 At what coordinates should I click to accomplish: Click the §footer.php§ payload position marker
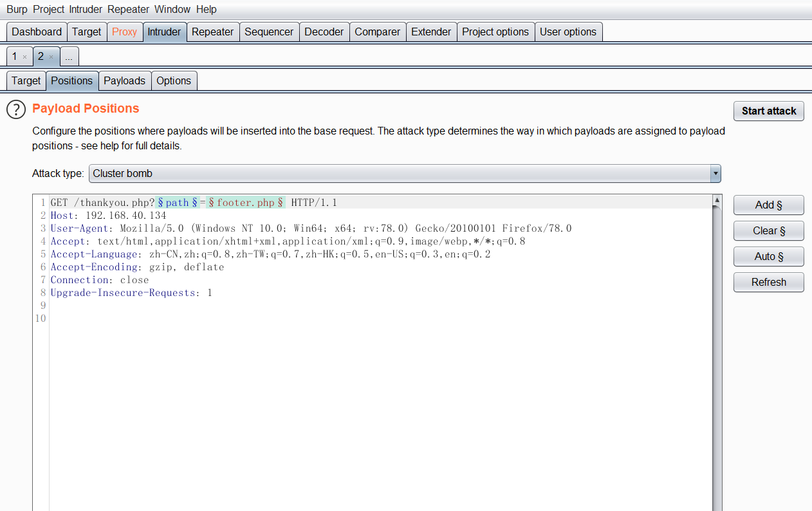(246, 203)
